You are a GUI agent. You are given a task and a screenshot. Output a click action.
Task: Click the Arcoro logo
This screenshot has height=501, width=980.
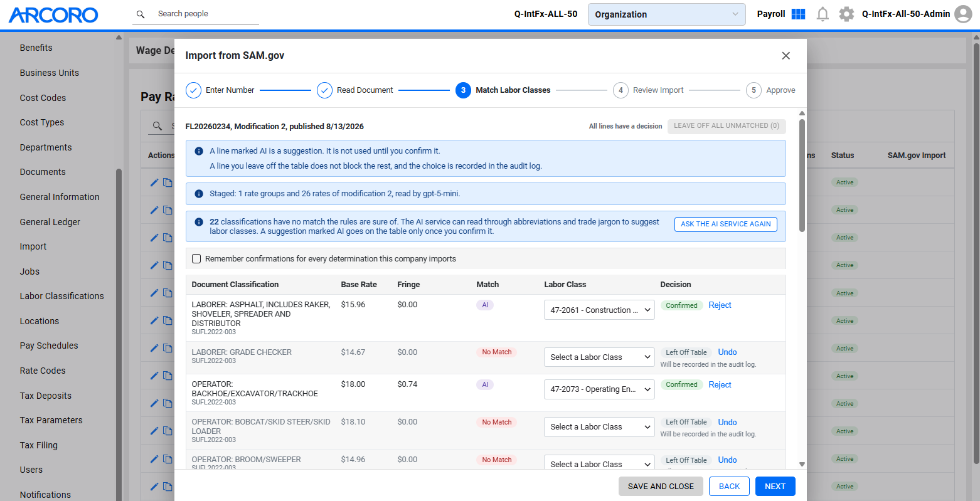[53, 15]
